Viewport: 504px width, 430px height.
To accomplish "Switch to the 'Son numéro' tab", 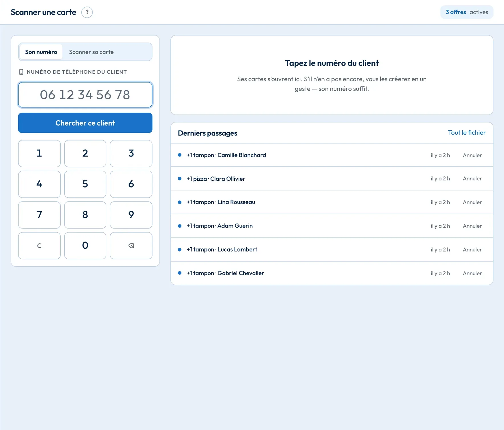I will (41, 52).
